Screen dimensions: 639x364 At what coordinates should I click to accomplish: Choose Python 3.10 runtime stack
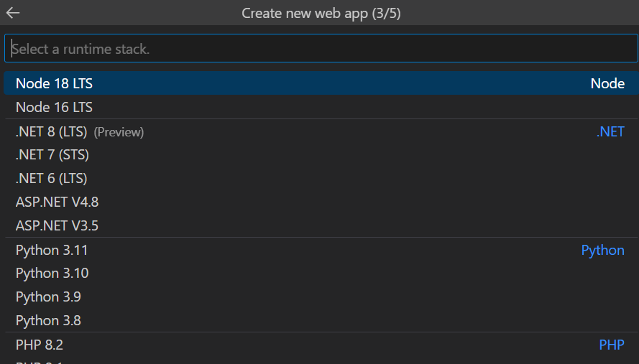click(x=52, y=273)
